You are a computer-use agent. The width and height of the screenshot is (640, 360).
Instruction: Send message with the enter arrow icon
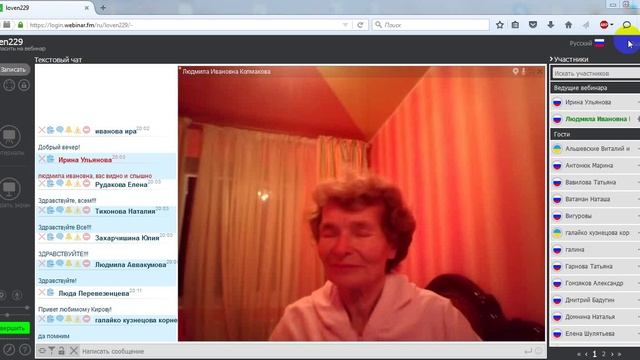(528, 351)
